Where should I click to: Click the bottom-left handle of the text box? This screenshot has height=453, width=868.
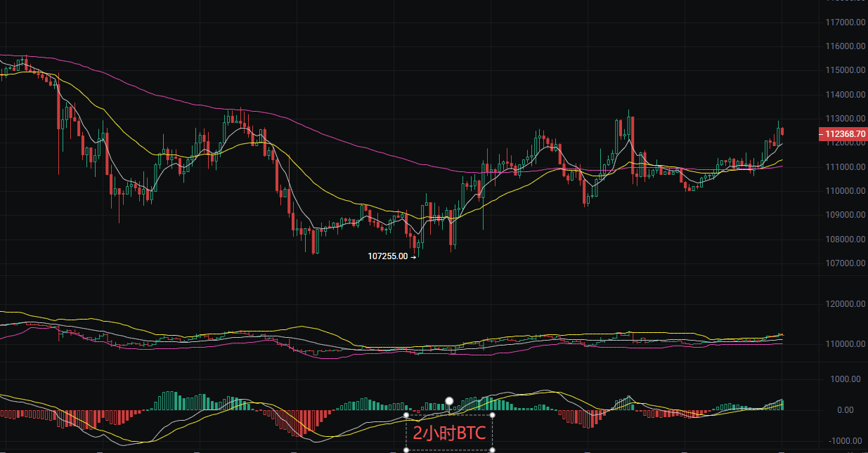[x=406, y=451]
